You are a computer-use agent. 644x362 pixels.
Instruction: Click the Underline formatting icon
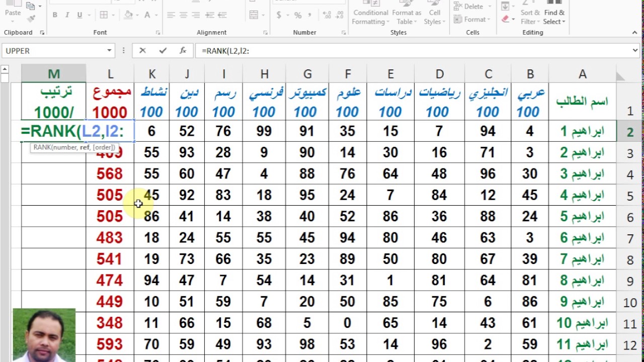coord(79,15)
